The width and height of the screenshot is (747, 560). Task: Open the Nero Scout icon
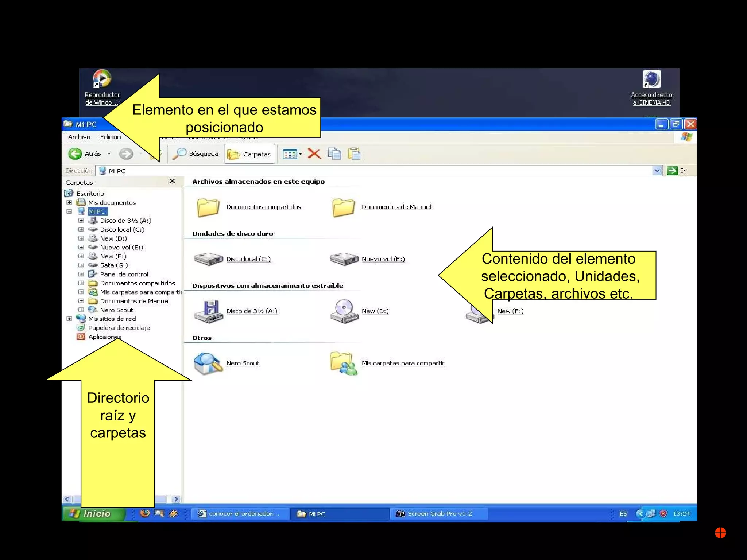click(208, 363)
